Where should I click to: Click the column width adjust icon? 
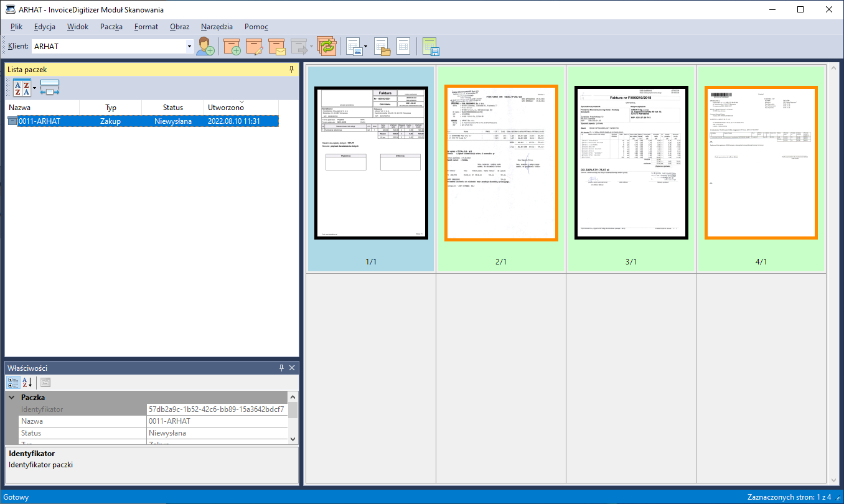[x=50, y=88]
